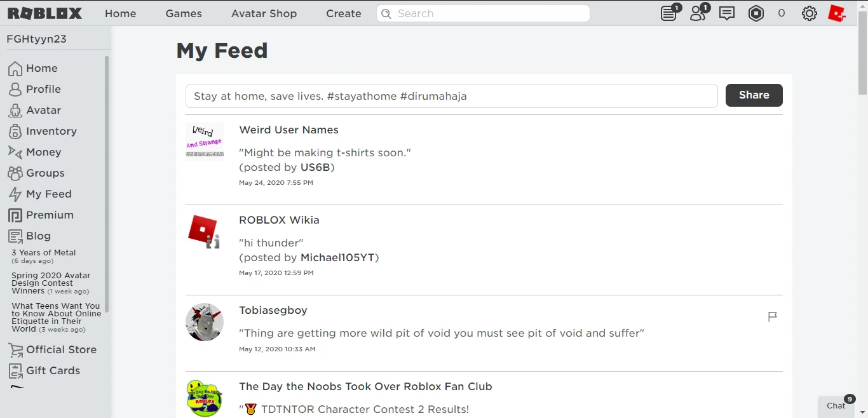The height and width of the screenshot is (418, 868).
Task: Open the settings gear in the top bar
Action: point(809,13)
